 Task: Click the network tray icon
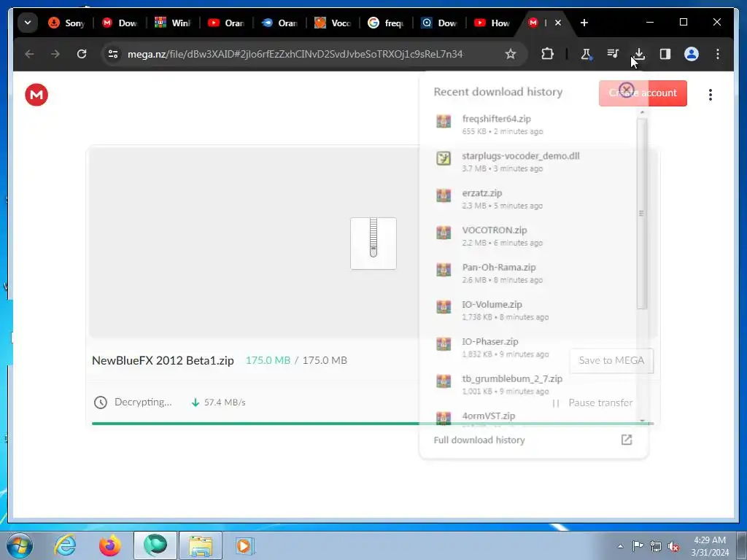pos(656,546)
